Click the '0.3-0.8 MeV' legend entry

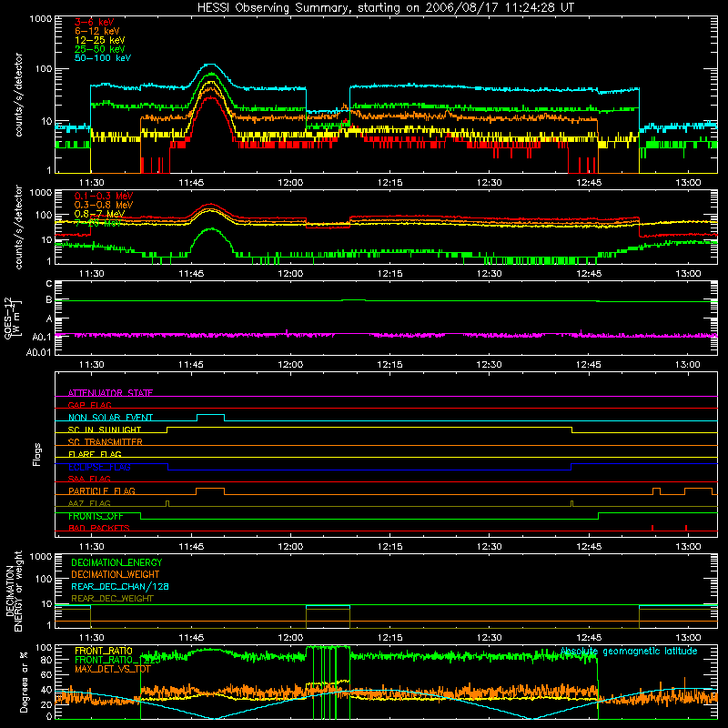[x=104, y=205]
